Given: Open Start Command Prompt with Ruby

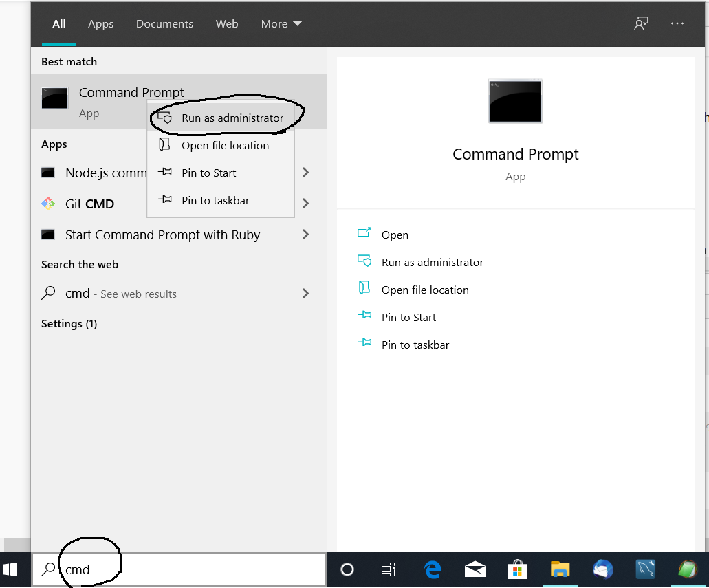Looking at the screenshot, I should (162, 235).
